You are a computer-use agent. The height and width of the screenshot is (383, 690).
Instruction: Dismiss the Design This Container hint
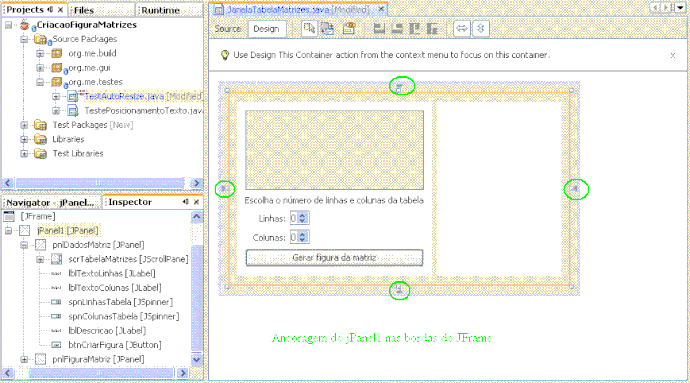coord(673,55)
